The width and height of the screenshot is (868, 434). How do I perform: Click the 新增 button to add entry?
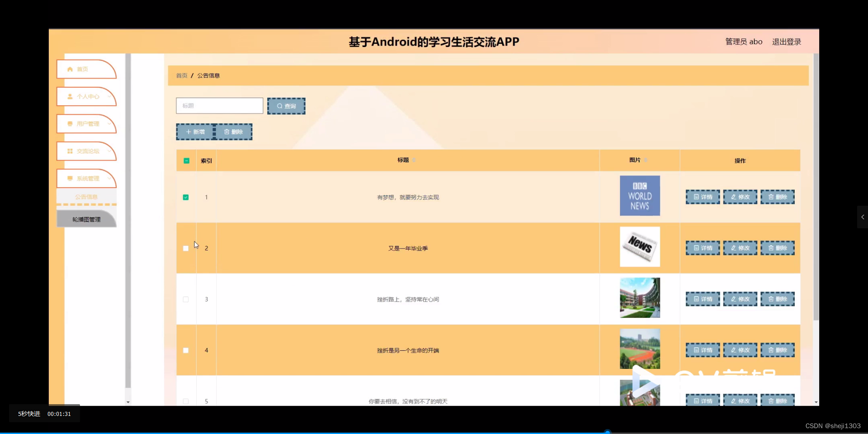tap(195, 132)
